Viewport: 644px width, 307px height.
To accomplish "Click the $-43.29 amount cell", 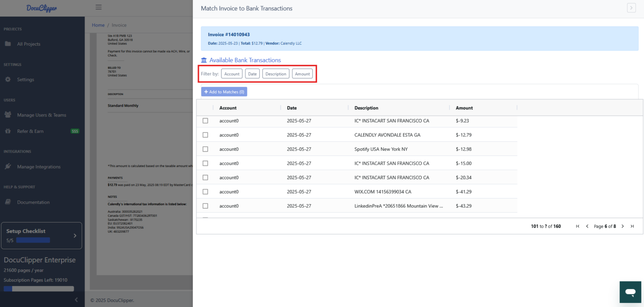I will [464, 206].
